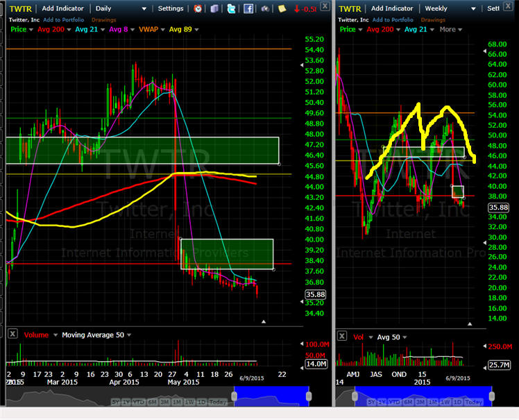
Task: Close the Vol panel in weekly chart
Action: [x=341, y=336]
